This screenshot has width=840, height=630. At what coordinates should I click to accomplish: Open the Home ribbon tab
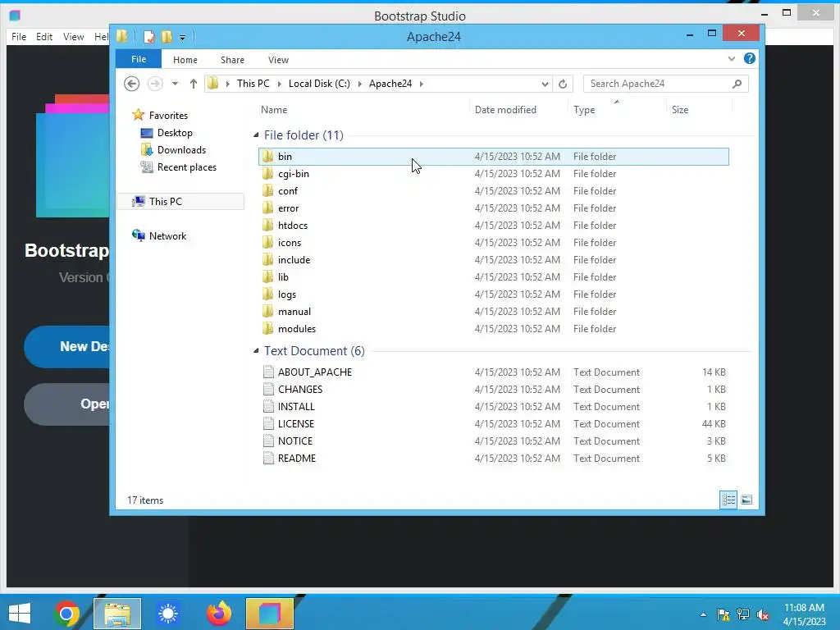click(x=185, y=59)
